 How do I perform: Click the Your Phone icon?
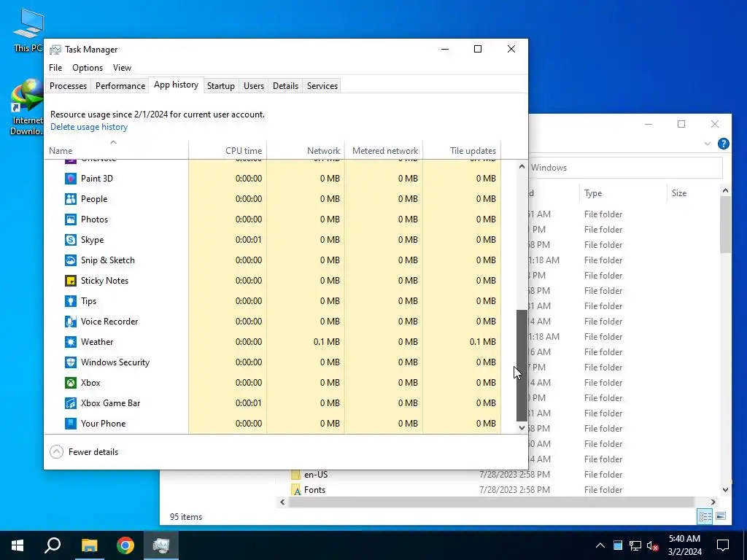coord(71,424)
